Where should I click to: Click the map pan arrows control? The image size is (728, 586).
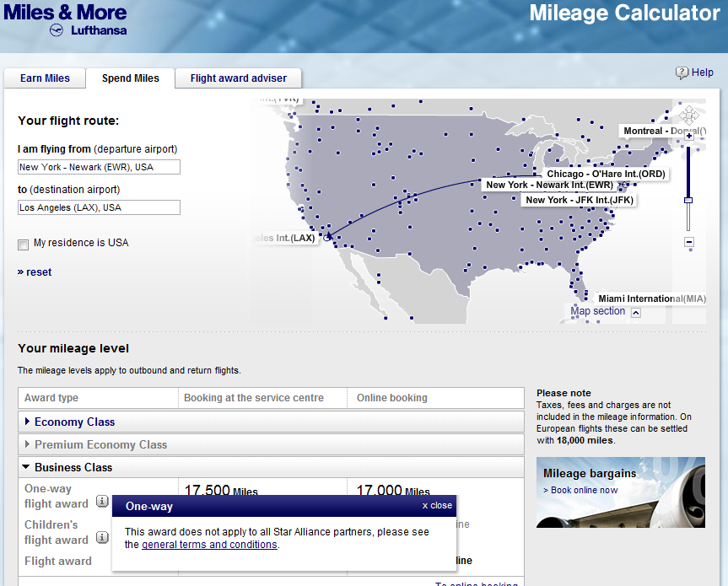pos(689,115)
